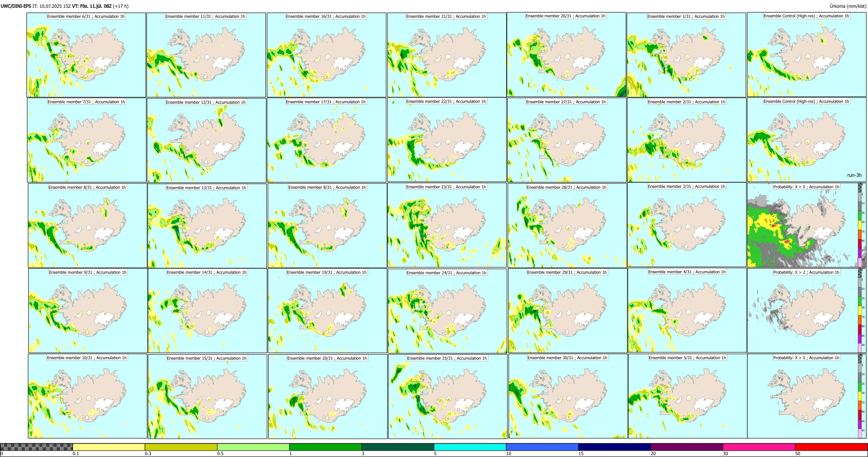Image resolution: width=868 pixels, height=457 pixels.
Task: Open the Ensemble member 27/31 map
Action: coord(567,140)
